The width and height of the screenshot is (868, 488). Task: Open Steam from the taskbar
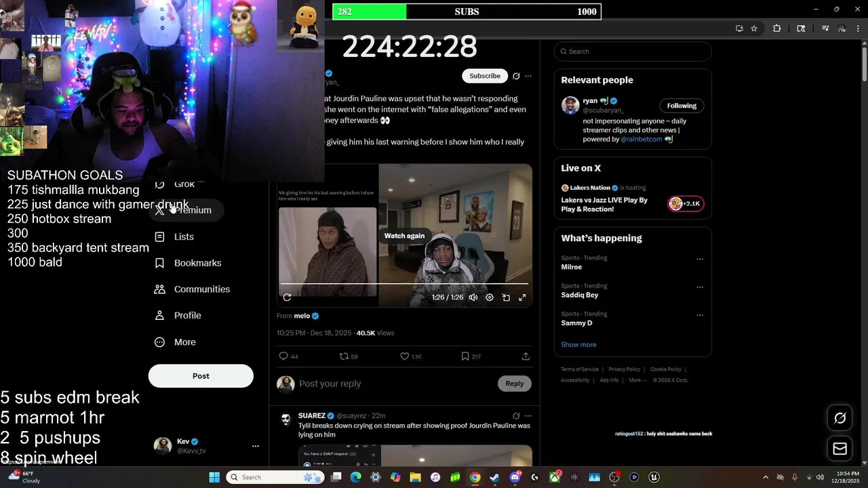pyautogui.click(x=495, y=477)
